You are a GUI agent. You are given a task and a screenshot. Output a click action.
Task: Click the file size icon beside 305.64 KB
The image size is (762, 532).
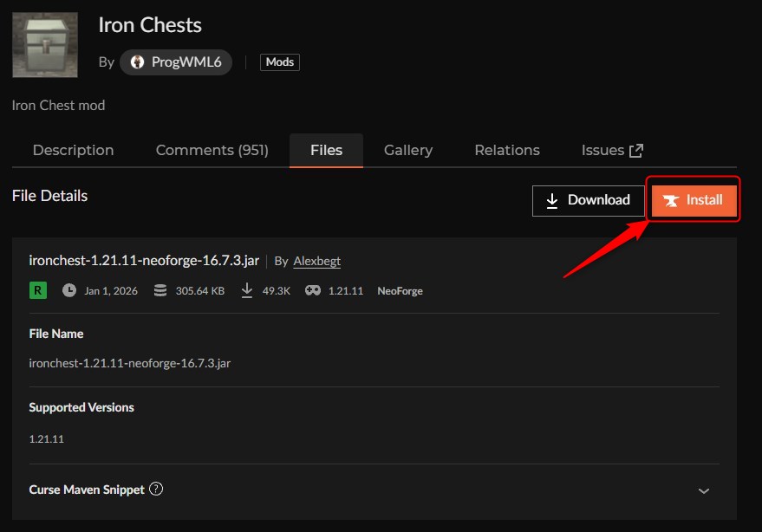[x=160, y=290]
